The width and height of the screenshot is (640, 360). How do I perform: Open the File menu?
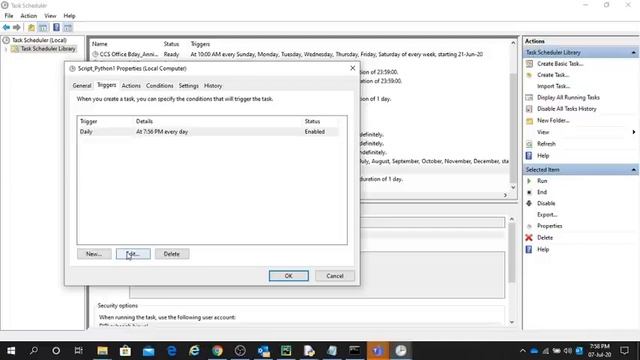click(x=9, y=16)
